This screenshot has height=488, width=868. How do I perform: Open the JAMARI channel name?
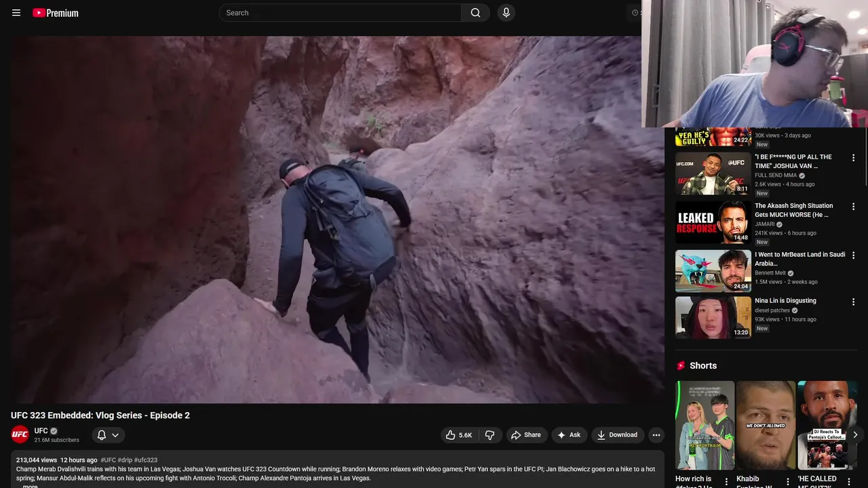click(x=765, y=224)
